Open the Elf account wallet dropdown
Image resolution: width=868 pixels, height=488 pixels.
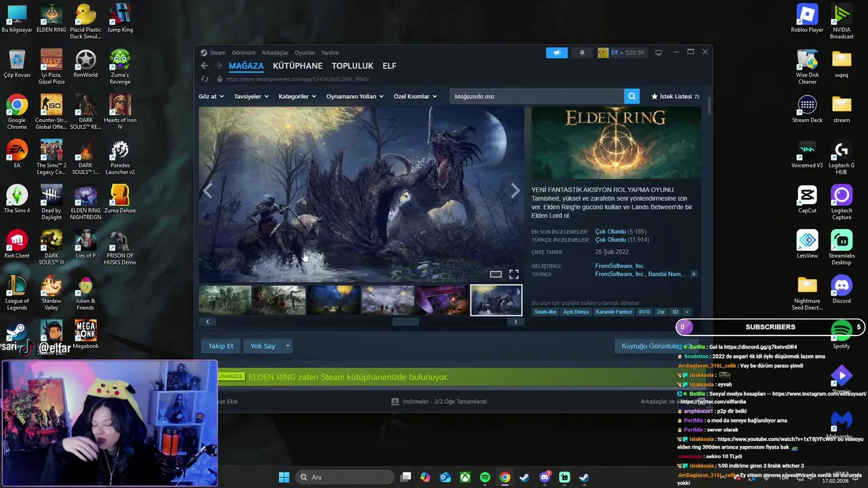point(621,53)
